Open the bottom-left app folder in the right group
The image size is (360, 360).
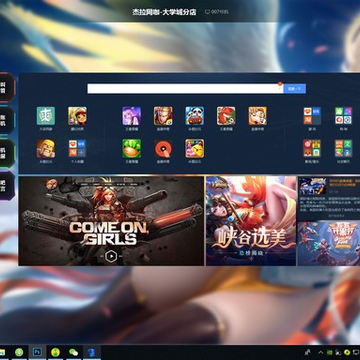pyautogui.click(x=312, y=148)
